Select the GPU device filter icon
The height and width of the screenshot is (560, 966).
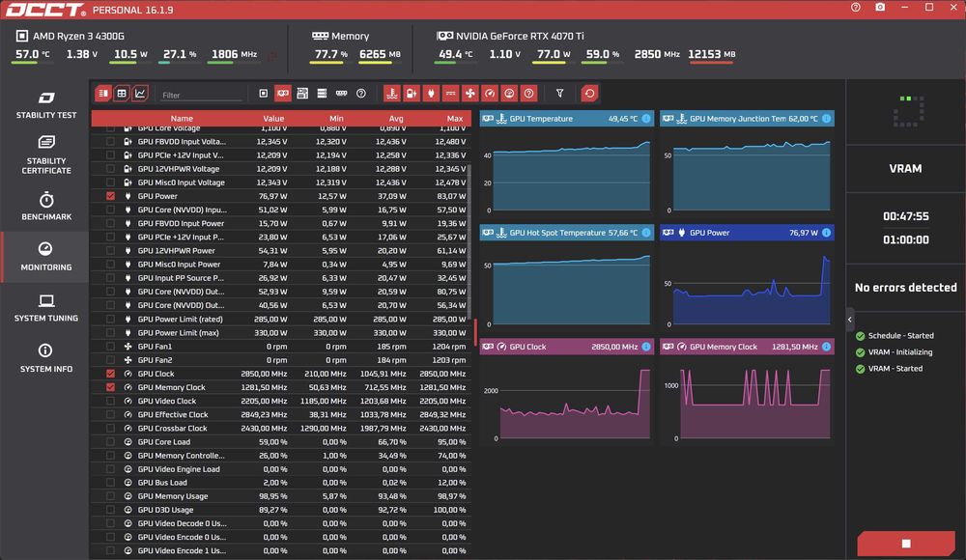(283, 94)
